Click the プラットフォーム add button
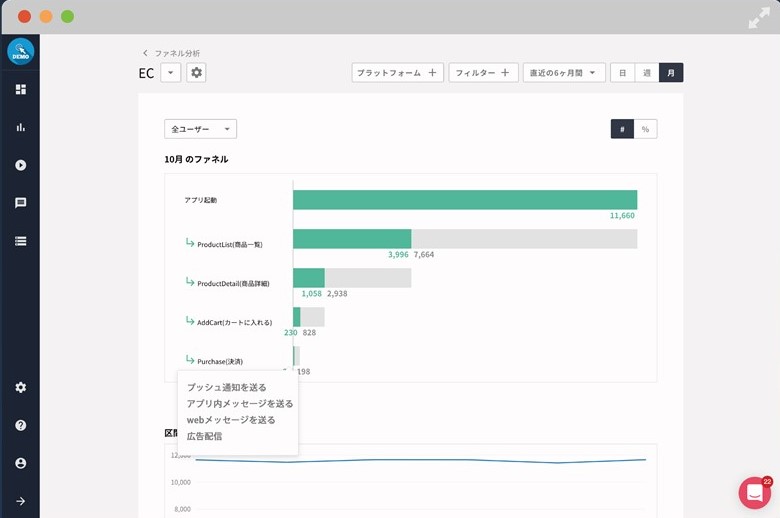The image size is (780, 518). pyautogui.click(x=397, y=73)
